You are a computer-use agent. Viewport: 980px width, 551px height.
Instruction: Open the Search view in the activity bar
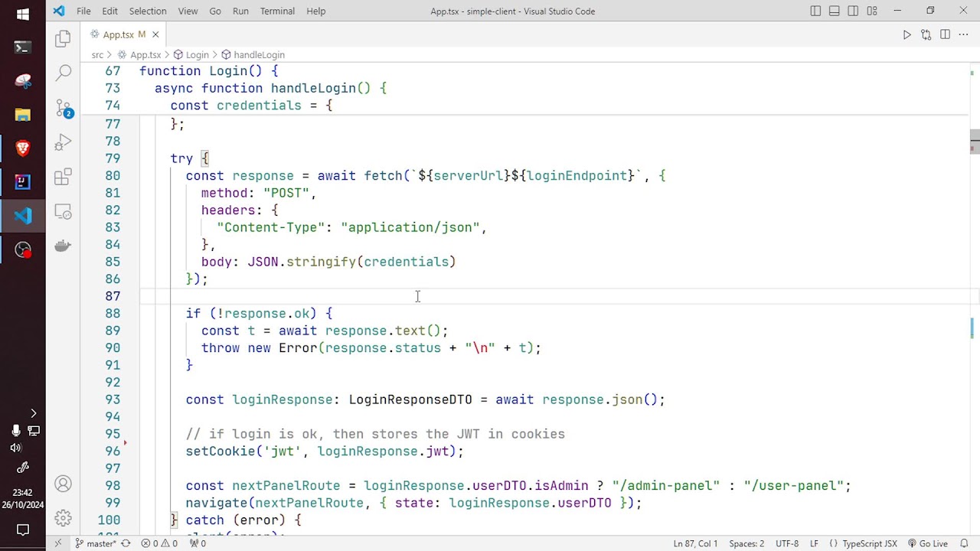point(63,73)
